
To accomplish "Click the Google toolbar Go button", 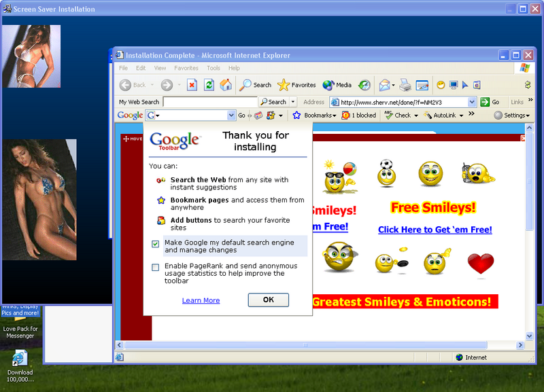I will click(241, 115).
